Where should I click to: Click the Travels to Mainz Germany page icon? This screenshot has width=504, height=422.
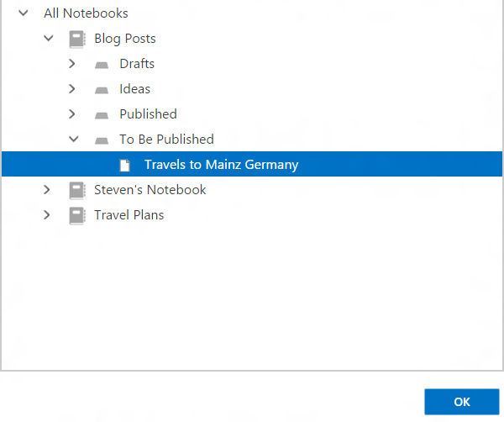(125, 165)
